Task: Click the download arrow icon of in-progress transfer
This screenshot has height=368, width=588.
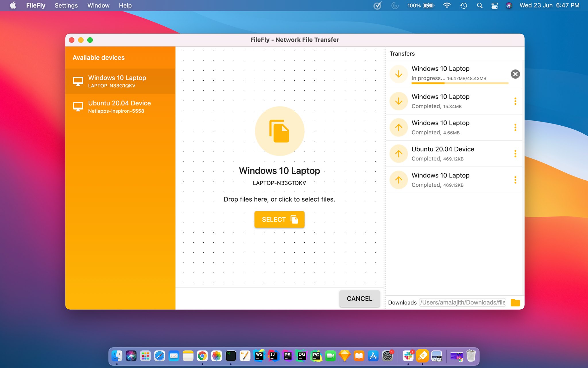Action: tap(399, 74)
